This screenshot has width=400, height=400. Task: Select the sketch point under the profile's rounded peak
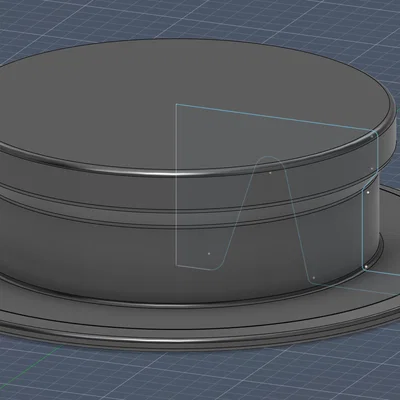pos(270,173)
